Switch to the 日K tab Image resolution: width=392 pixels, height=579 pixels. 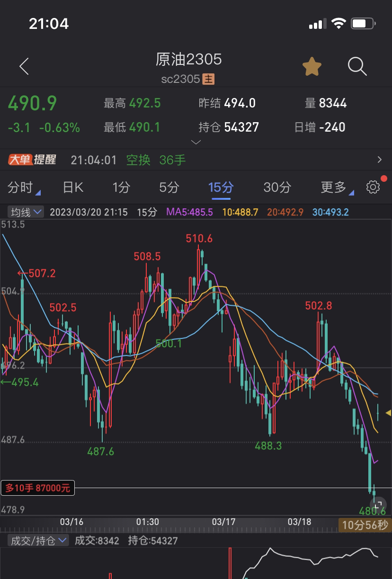(73, 187)
